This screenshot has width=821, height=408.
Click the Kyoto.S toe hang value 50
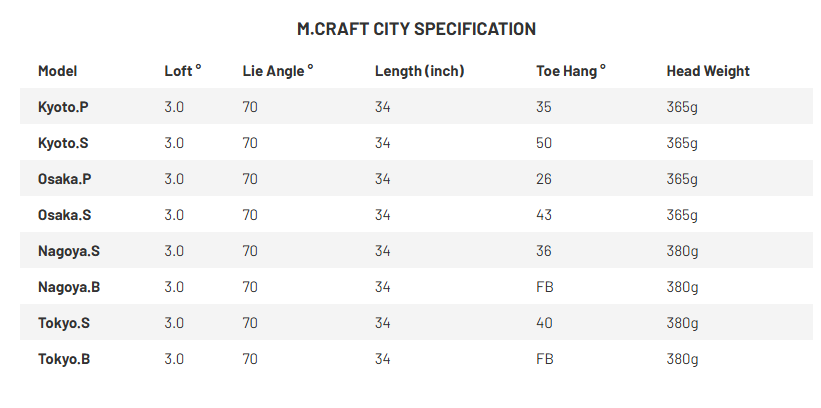pyautogui.click(x=545, y=143)
